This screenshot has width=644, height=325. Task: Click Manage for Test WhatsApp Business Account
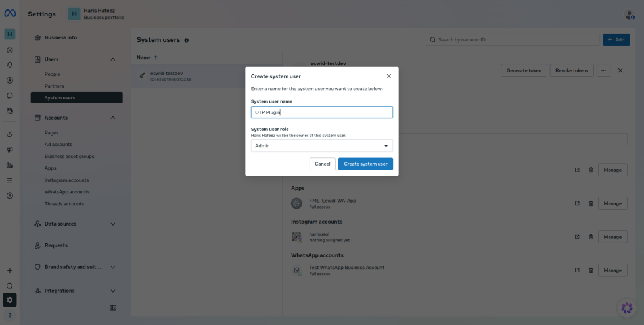[x=612, y=270]
